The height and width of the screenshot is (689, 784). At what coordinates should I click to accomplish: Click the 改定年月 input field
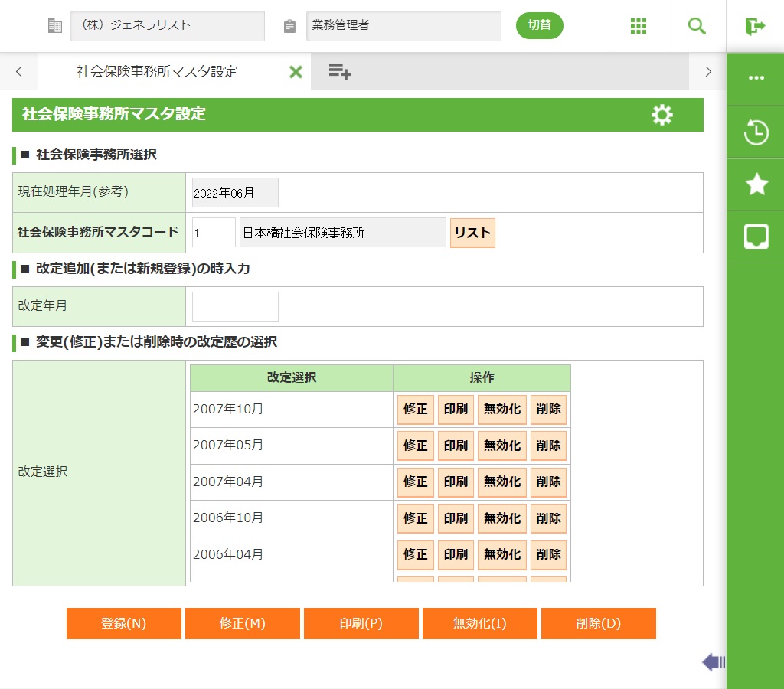click(235, 306)
